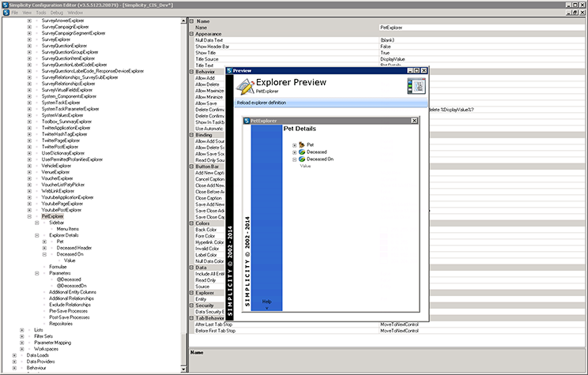Click the After Last Tab Stop value
The height and width of the screenshot is (375, 588).
click(x=482, y=324)
